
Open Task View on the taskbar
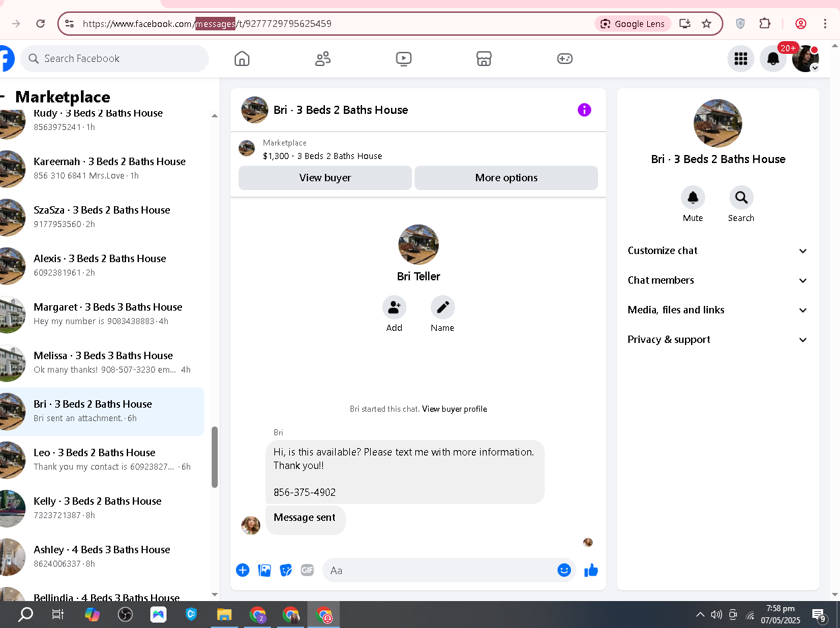(x=58, y=615)
